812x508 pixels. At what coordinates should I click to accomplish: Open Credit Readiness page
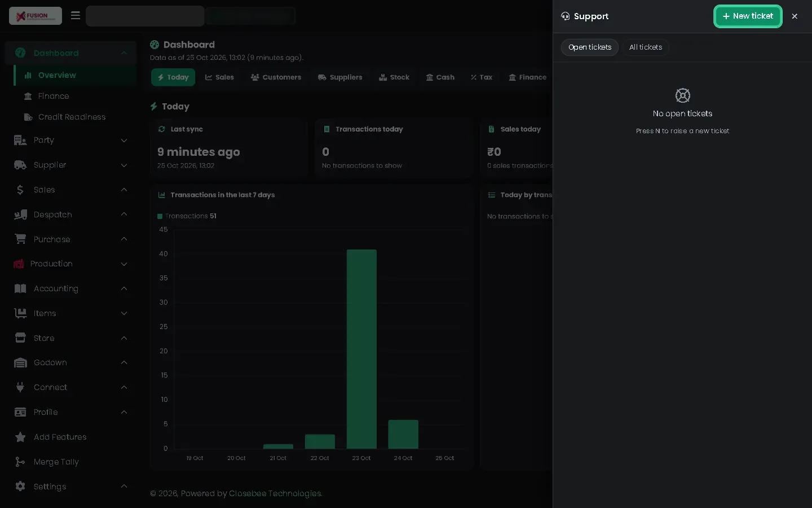click(75, 117)
